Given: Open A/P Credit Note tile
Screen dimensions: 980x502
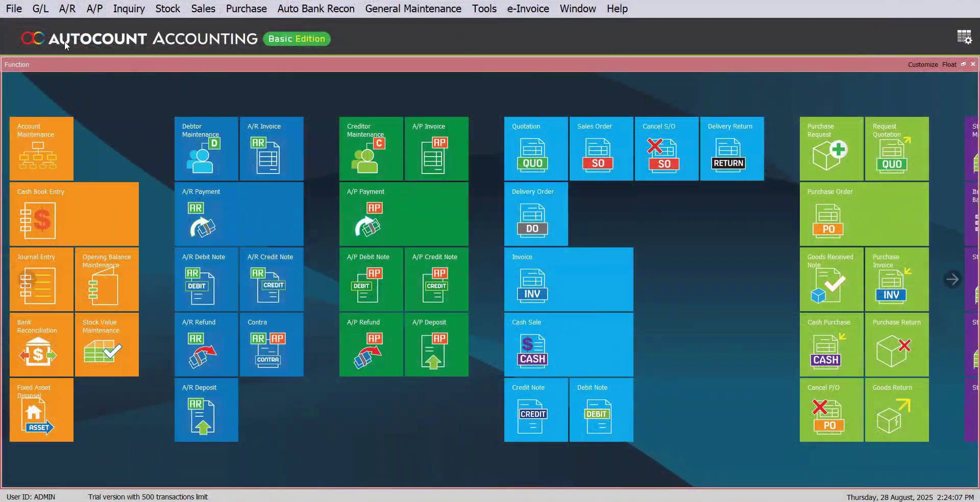Looking at the screenshot, I should 436,279.
